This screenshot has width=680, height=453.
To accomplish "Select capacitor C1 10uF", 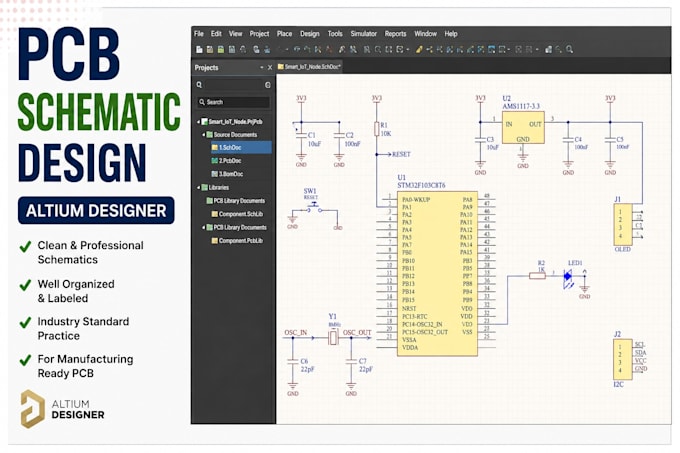I will pyautogui.click(x=301, y=137).
